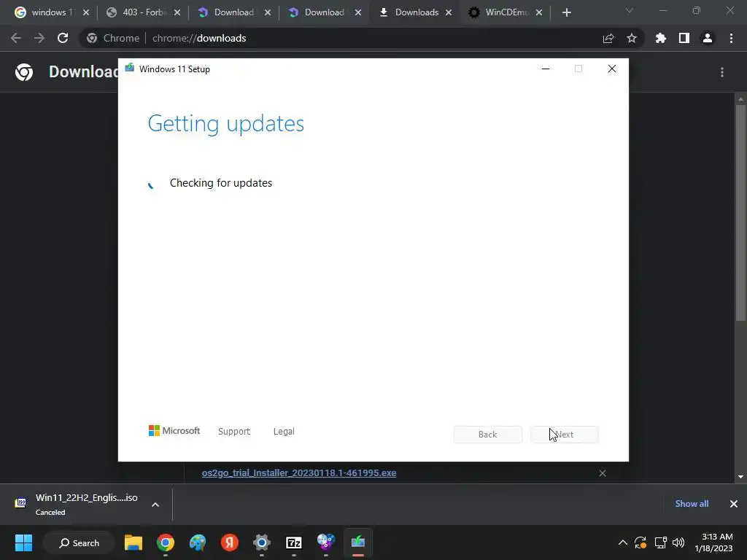Viewport: 747px width, 560px height.
Task: Close the Windows 11 Setup window
Action: coord(612,69)
